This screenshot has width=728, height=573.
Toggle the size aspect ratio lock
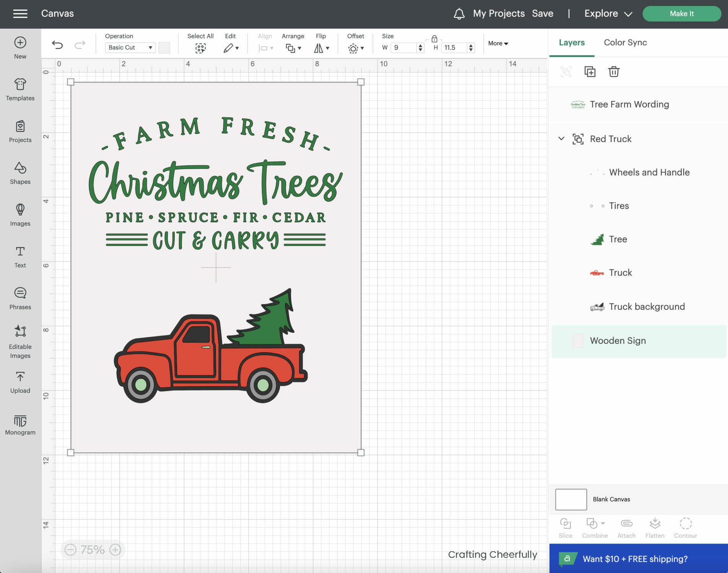pos(434,39)
